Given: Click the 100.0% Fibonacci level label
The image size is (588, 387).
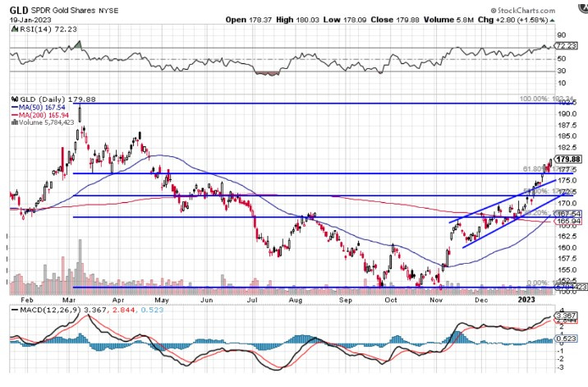Looking at the screenshot, I should [534, 99].
